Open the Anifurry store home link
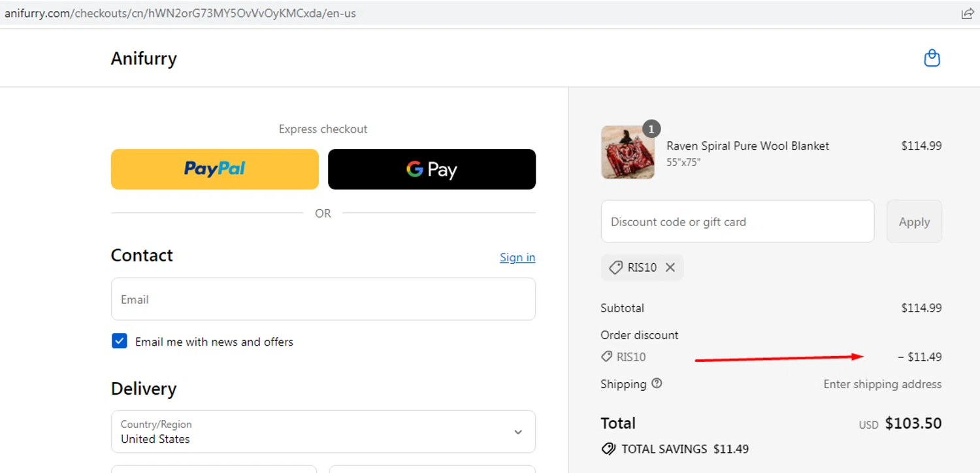This screenshot has height=473, width=980. click(x=144, y=58)
